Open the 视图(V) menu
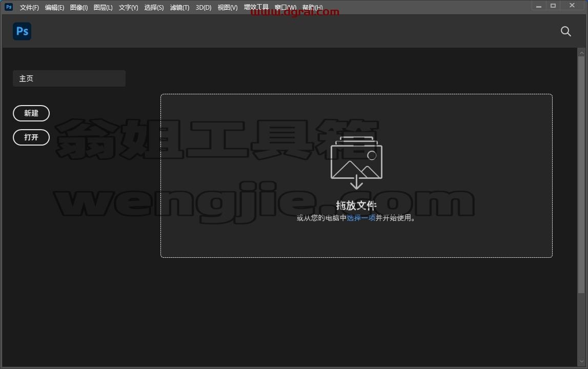The height and width of the screenshot is (369, 588). point(228,8)
